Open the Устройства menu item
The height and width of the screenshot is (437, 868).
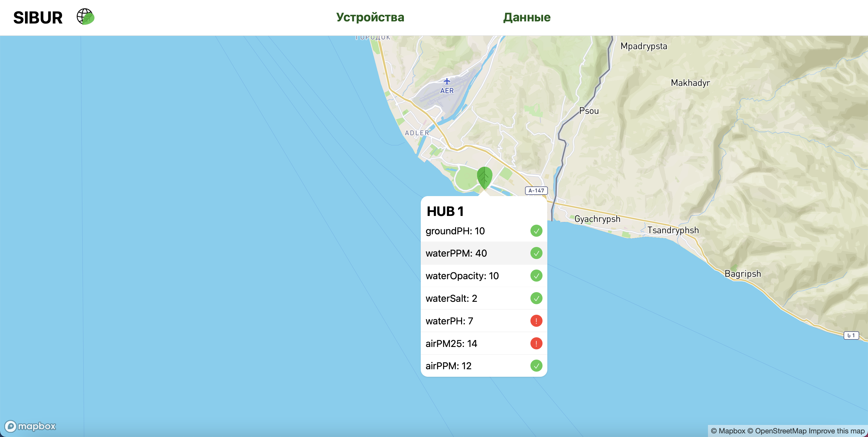pos(370,17)
